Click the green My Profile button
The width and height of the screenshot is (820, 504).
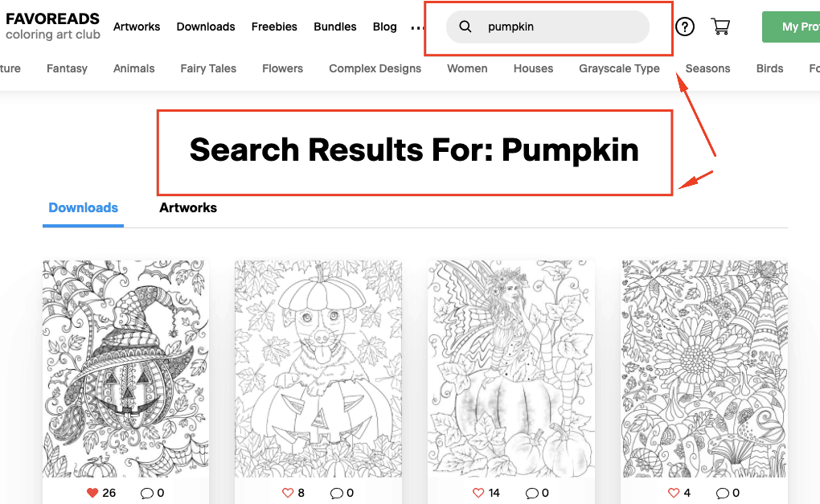tap(791, 27)
